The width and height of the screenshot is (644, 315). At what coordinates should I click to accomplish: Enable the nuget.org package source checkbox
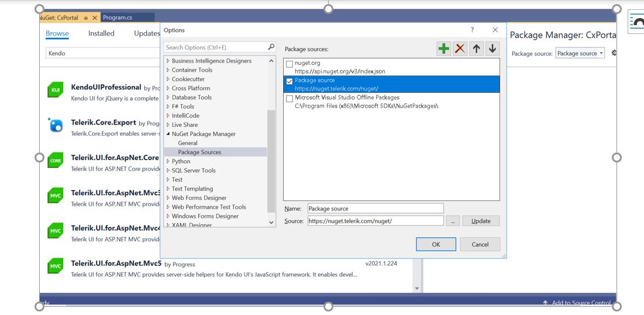(290, 64)
